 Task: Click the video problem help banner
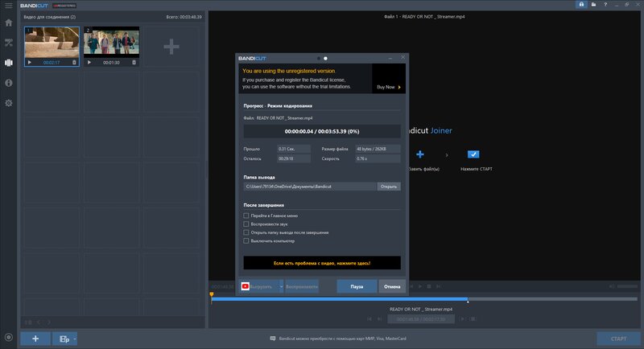coord(322,263)
